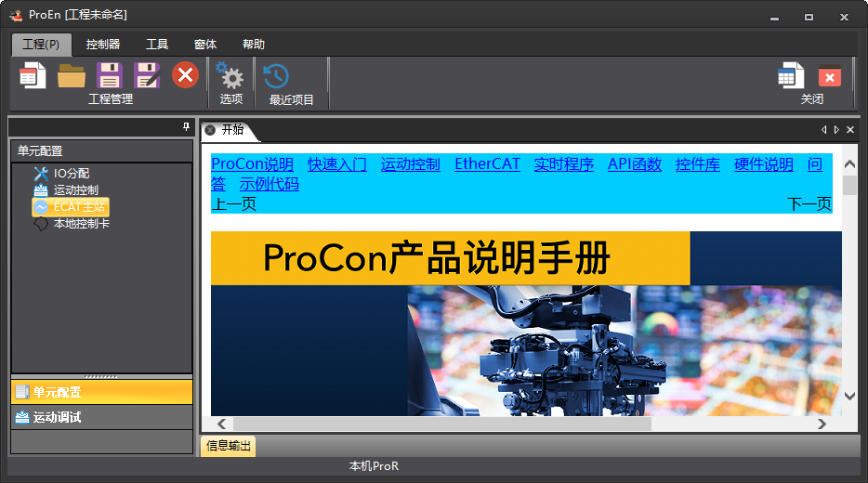868x483 pixels.
Task: Open the API函数 link
Action: [x=635, y=164]
